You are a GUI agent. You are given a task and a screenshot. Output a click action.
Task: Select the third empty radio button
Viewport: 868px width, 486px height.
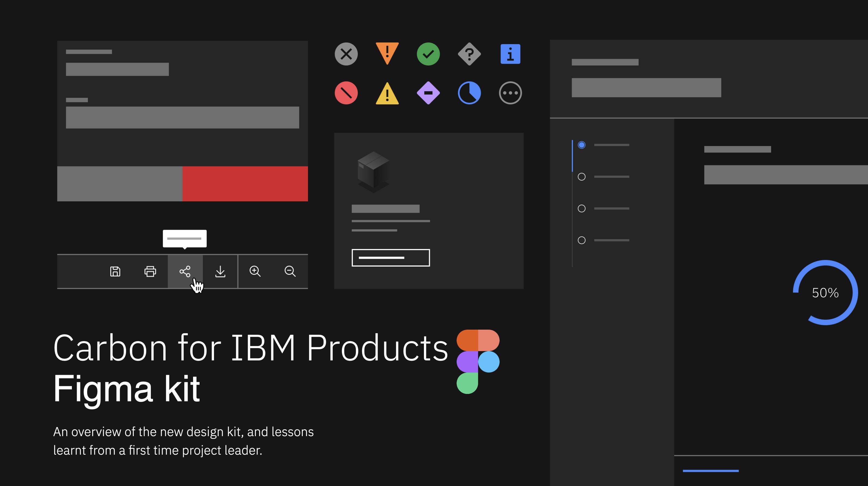[582, 208]
